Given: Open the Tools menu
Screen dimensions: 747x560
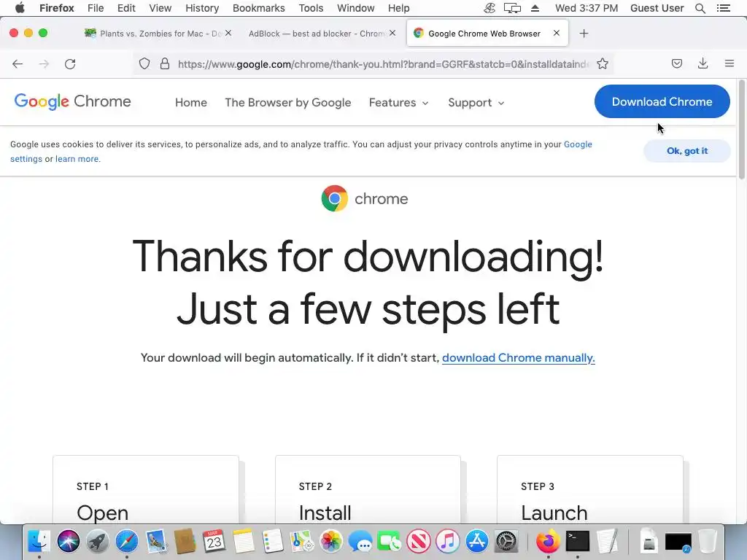Looking at the screenshot, I should coord(311,8).
